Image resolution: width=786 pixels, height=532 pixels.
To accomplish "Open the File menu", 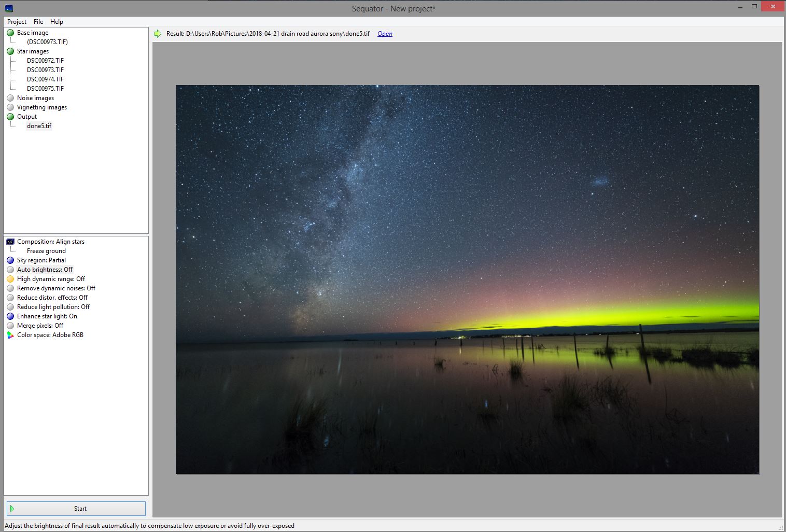I will (x=38, y=22).
